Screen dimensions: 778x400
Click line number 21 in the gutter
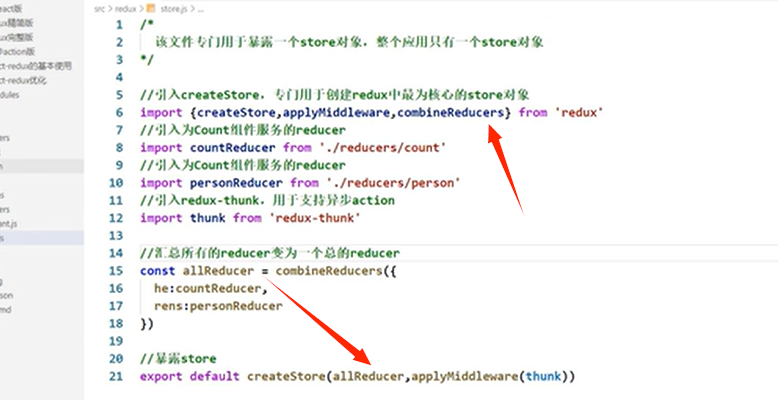coord(116,376)
